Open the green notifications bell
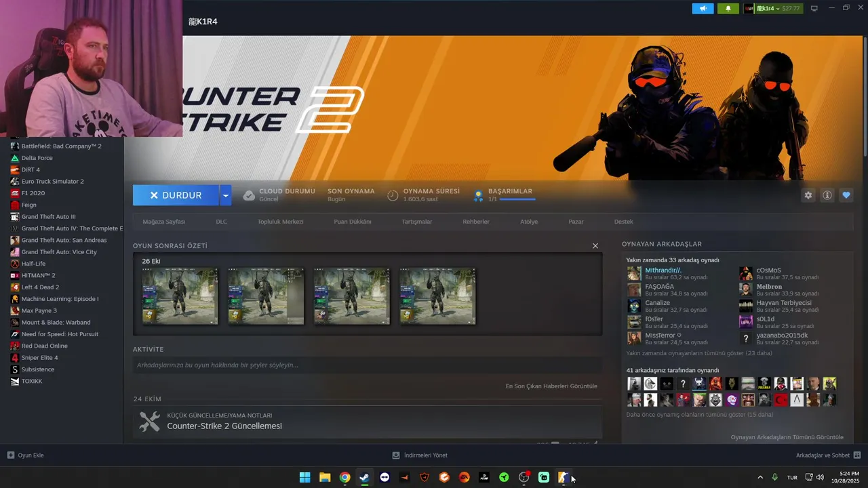 pyautogui.click(x=728, y=8)
